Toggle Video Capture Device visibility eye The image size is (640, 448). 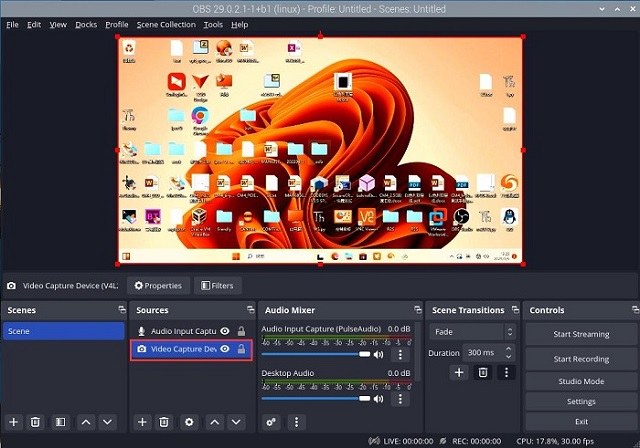click(225, 349)
